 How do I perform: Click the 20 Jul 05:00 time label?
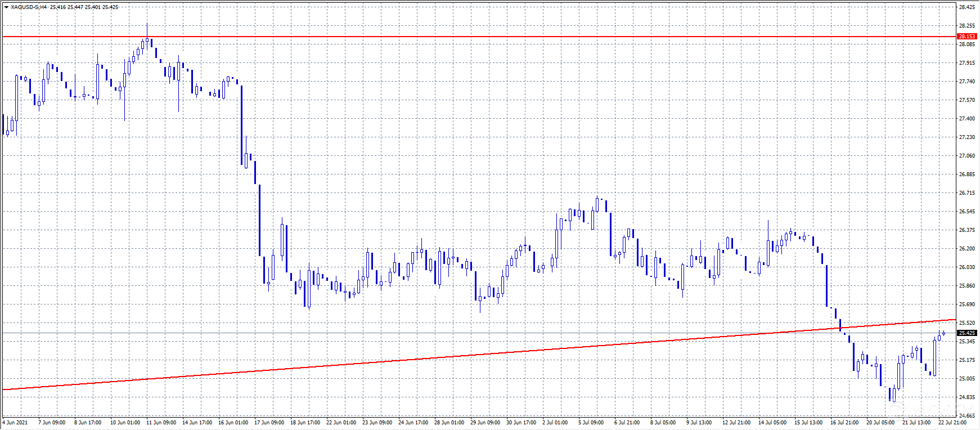click(880, 423)
